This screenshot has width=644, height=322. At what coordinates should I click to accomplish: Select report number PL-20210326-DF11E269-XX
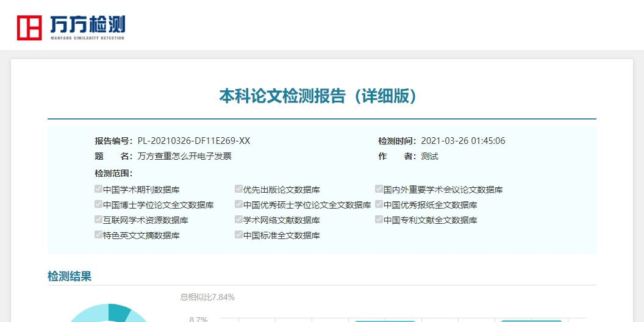[x=194, y=141]
